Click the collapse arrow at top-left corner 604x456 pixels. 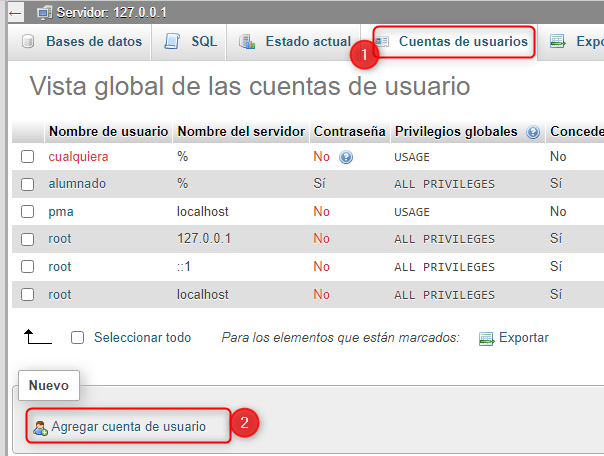15,13
